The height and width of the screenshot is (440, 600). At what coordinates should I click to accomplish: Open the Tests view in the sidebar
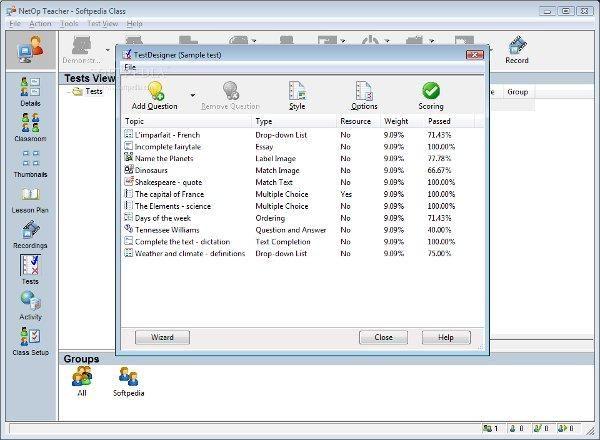pos(30,270)
